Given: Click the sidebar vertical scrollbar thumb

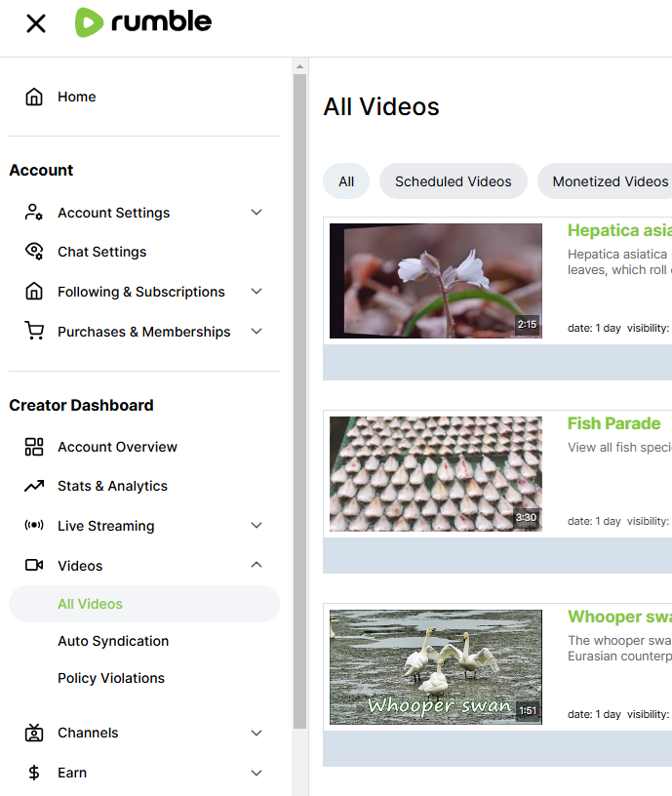Looking at the screenshot, I should [299, 401].
